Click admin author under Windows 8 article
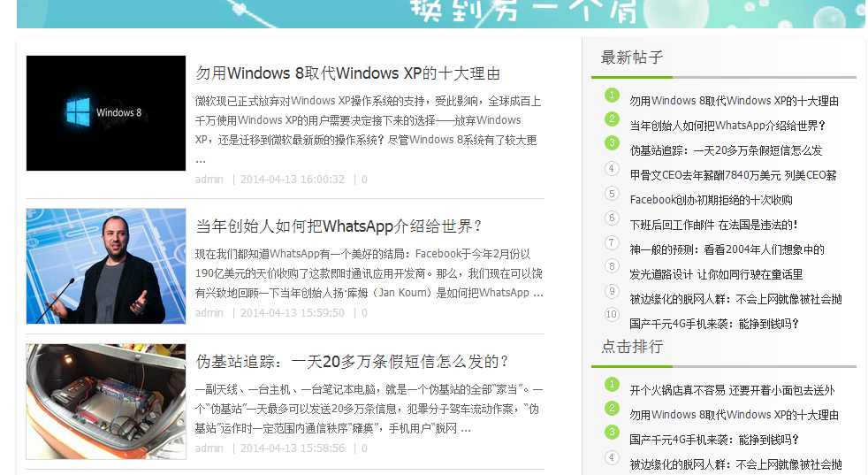The height and width of the screenshot is (475, 868). tap(209, 179)
